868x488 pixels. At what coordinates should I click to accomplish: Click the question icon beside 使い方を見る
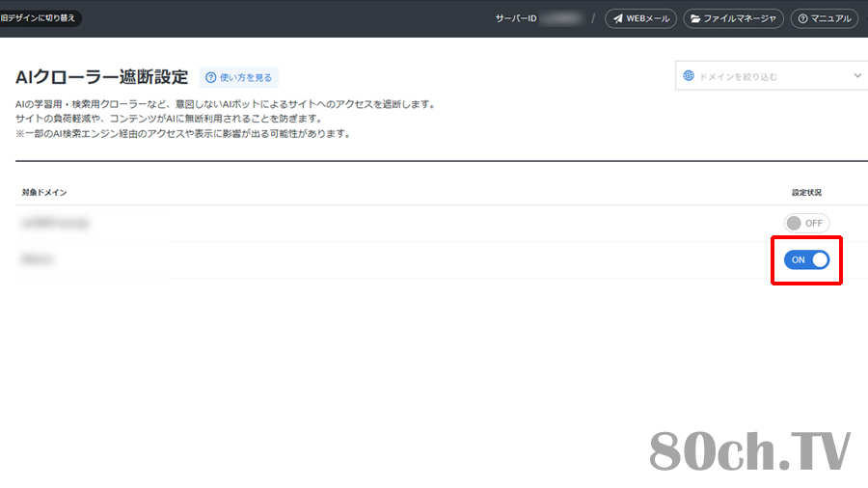click(211, 77)
